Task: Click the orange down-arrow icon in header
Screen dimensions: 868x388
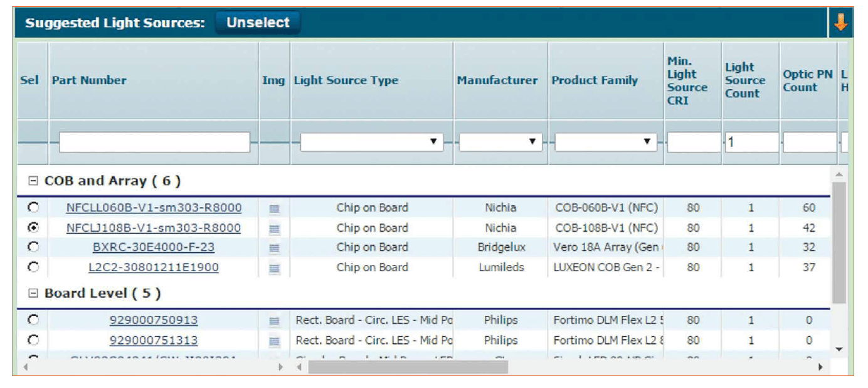Action: point(840,23)
